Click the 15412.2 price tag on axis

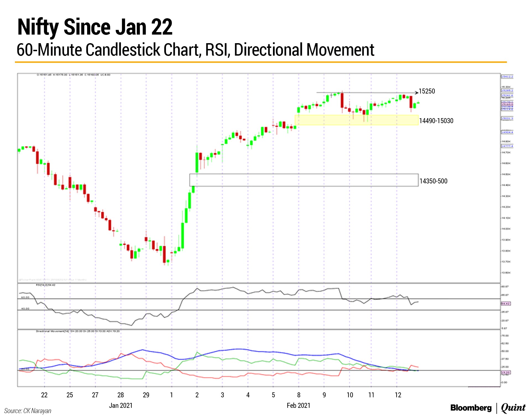507,77
